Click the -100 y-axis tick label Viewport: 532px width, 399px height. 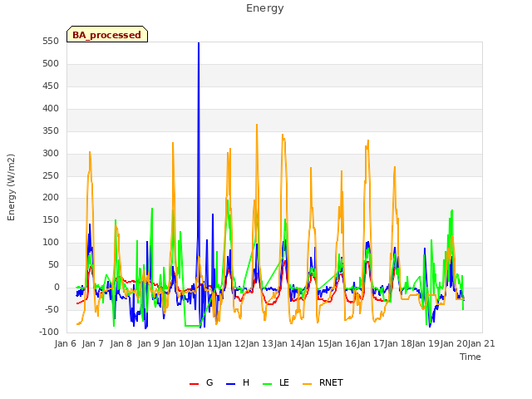50,332
